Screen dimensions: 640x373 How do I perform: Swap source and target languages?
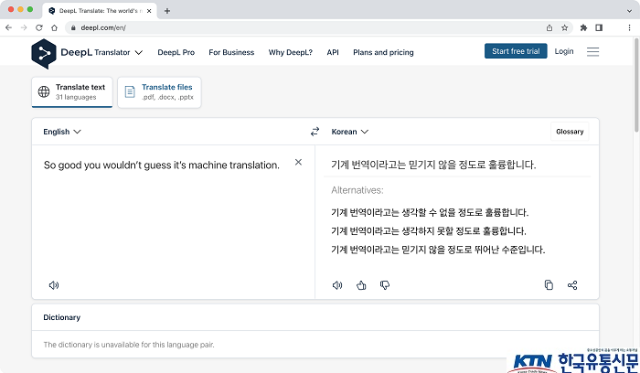[x=315, y=131]
